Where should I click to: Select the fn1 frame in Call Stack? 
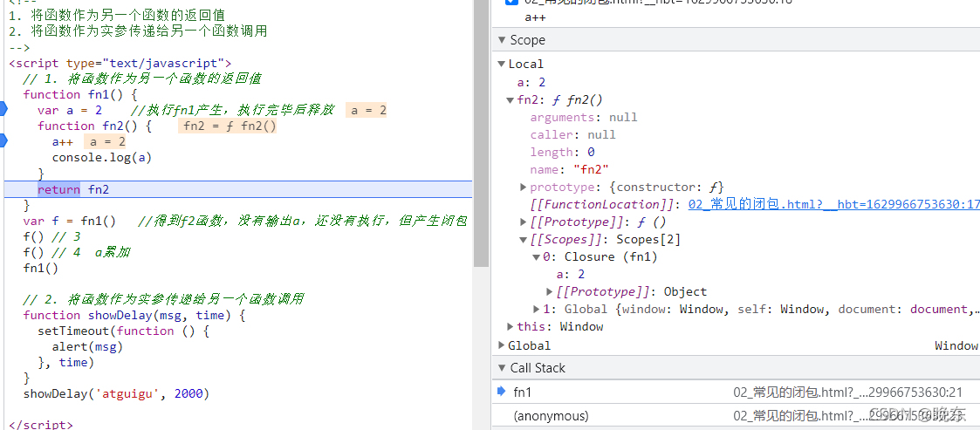[x=736, y=392]
